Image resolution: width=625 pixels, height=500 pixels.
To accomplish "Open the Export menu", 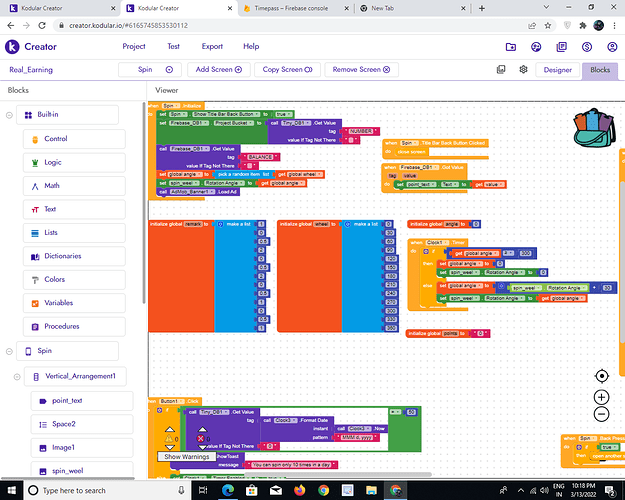I will (212, 46).
